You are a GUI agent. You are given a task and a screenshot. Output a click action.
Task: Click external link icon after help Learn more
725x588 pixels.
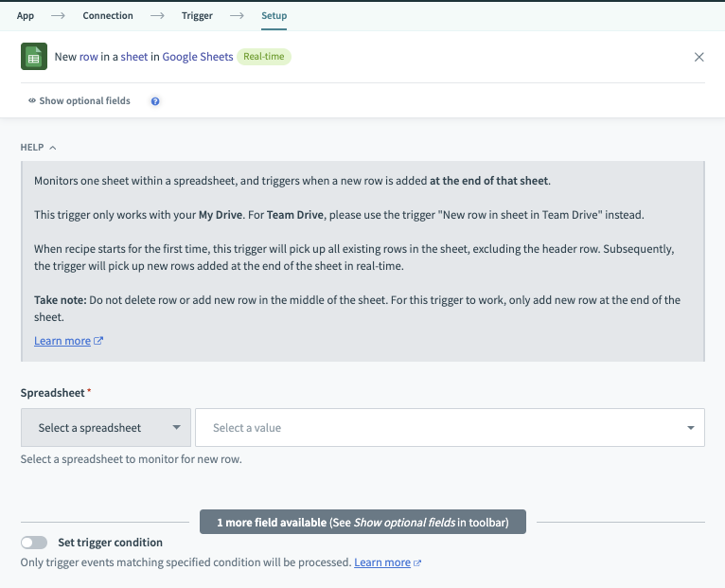pos(98,341)
